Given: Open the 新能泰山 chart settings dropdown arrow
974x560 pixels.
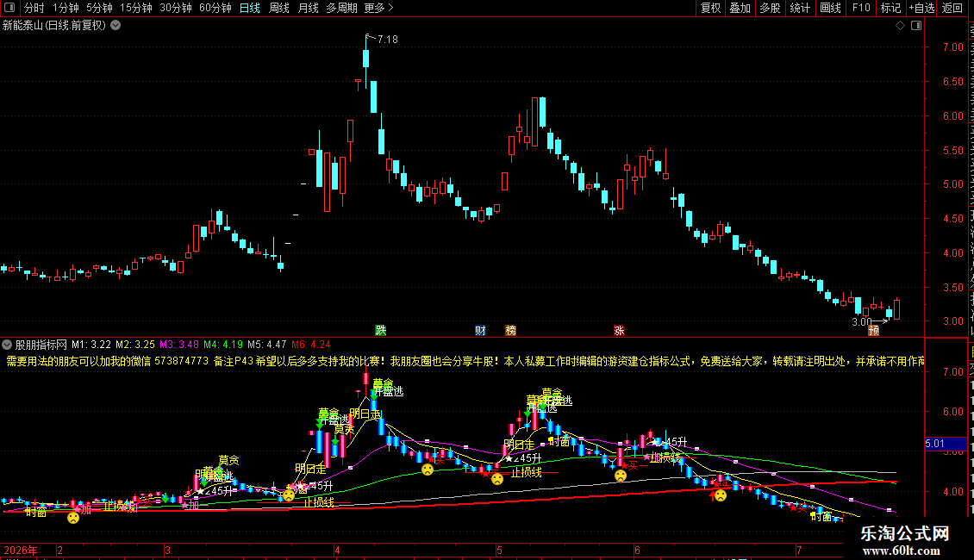Looking at the screenshot, I should tap(116, 26).
